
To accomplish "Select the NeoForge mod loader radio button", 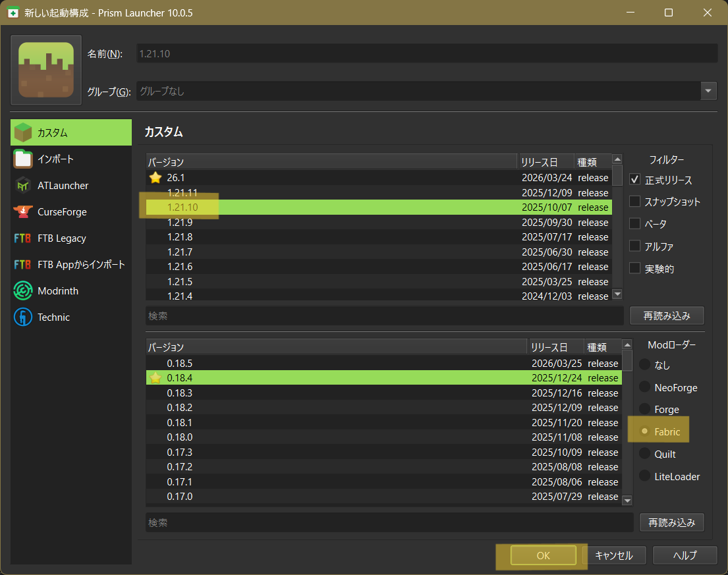I will tap(644, 387).
